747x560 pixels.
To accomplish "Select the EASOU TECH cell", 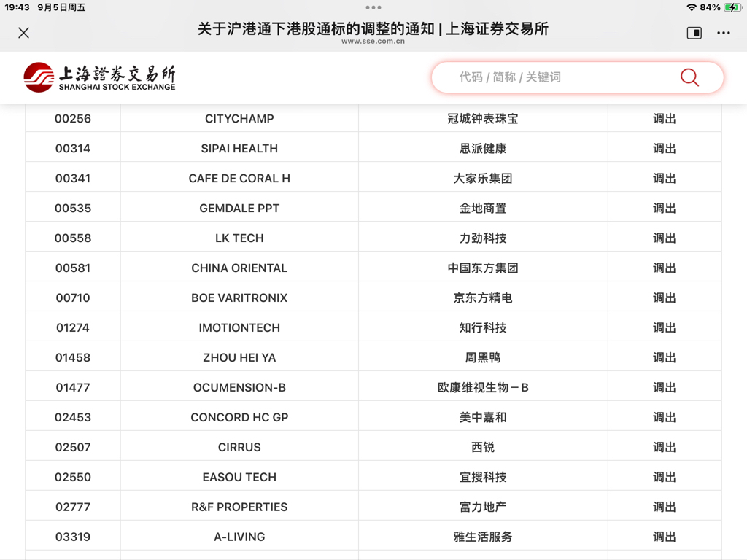I will (239, 477).
